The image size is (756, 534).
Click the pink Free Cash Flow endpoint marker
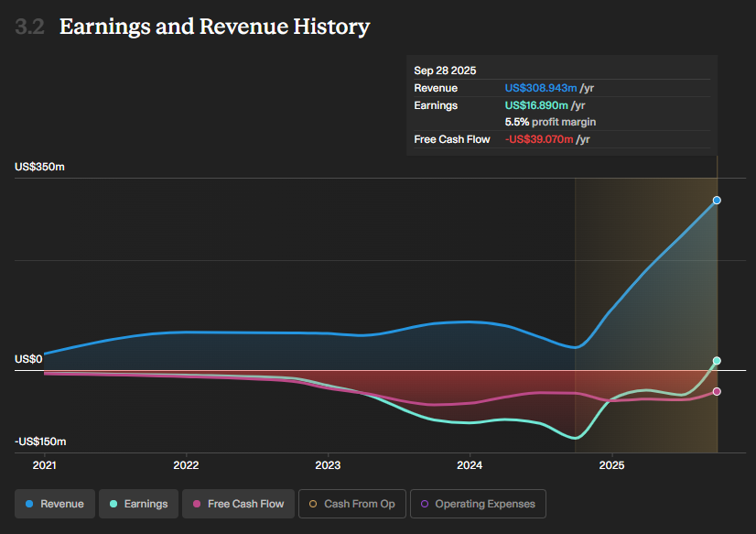click(717, 392)
